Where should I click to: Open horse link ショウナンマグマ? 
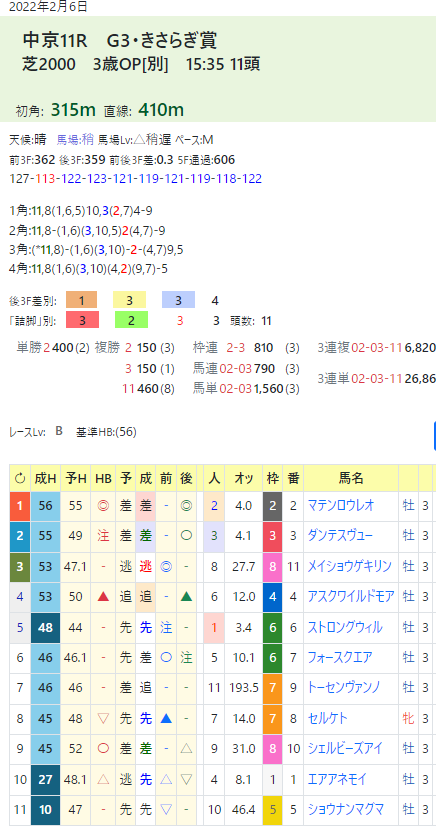point(346,810)
